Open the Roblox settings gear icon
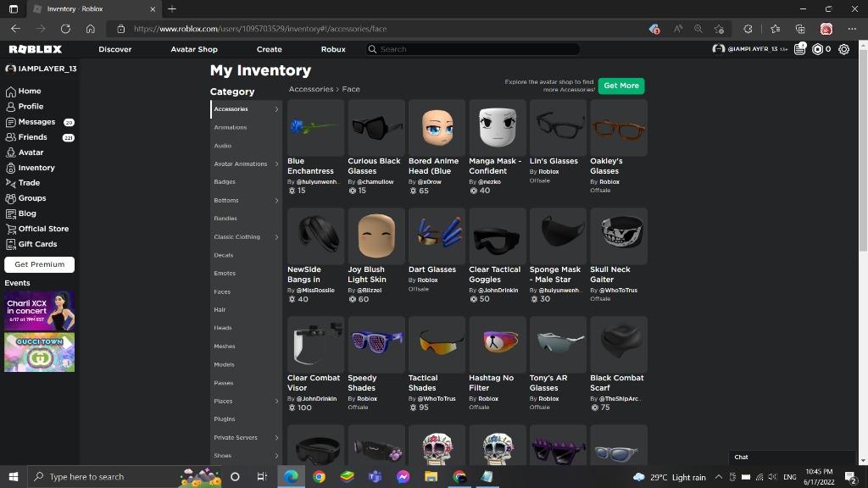This screenshot has width=868, height=488. pos(843,49)
